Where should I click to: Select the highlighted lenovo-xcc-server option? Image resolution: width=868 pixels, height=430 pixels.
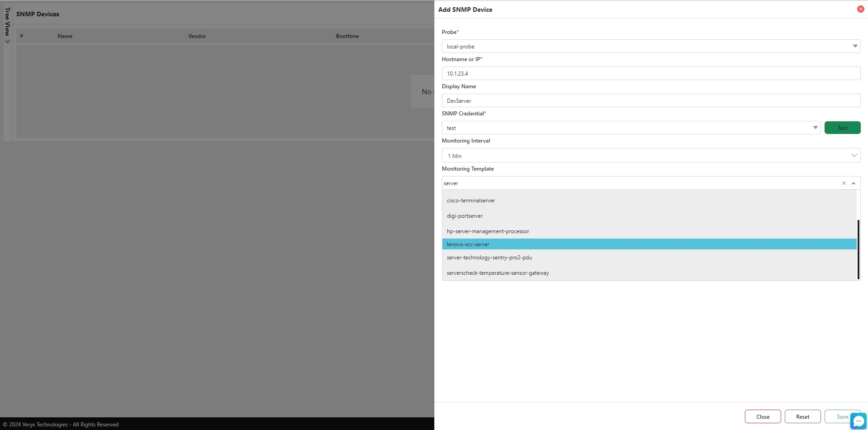click(x=468, y=244)
